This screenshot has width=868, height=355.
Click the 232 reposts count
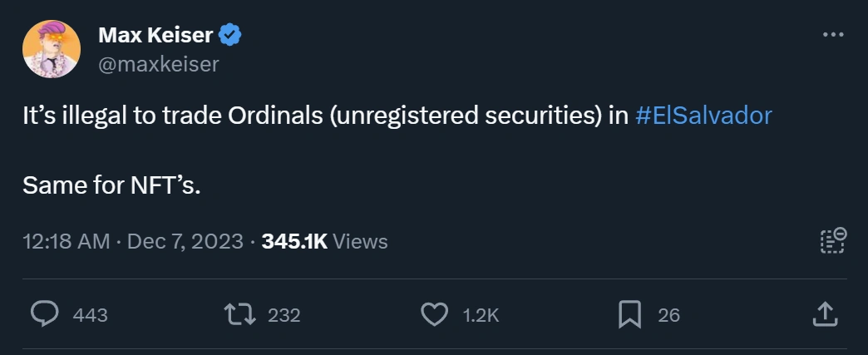point(284,315)
